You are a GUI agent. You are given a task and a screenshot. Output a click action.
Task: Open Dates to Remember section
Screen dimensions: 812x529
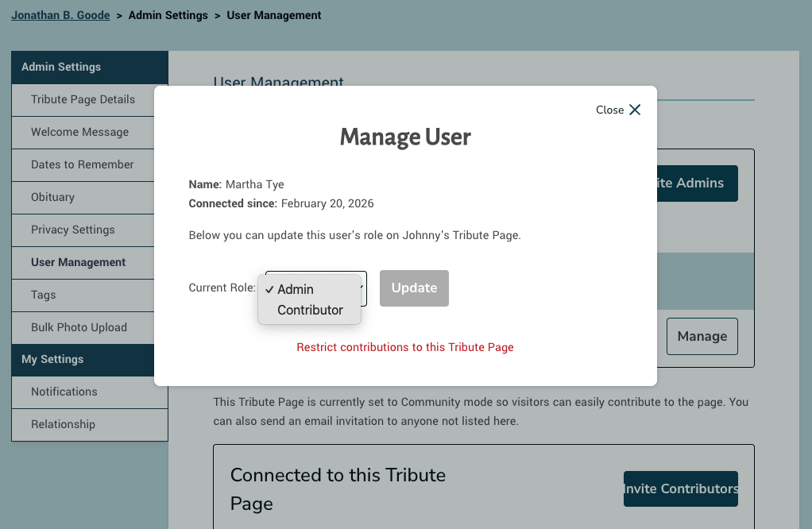(x=83, y=165)
